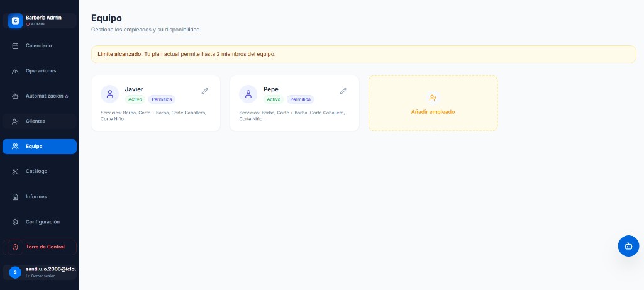644x290 pixels.
Task: Click Pepe's Servicios description text
Action: [x=292, y=115]
